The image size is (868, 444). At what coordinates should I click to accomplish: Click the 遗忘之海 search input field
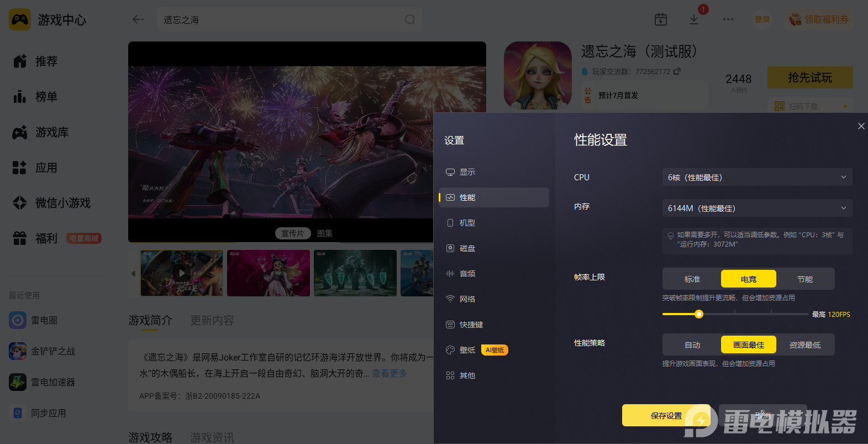pos(290,19)
